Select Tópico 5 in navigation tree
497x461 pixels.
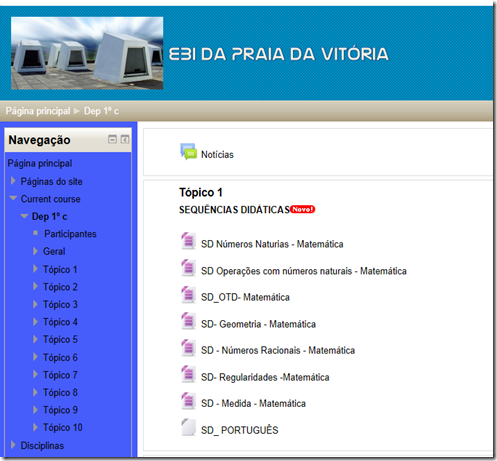coord(60,339)
